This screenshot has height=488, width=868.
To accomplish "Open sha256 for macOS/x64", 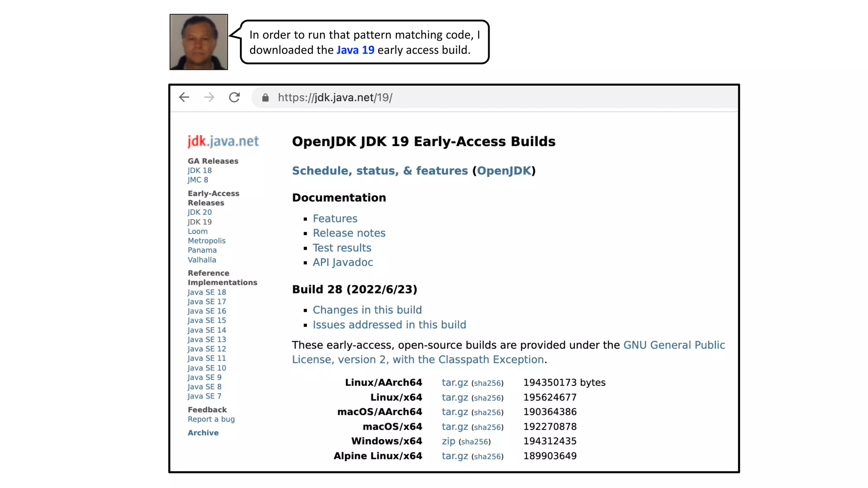I will 487,427.
